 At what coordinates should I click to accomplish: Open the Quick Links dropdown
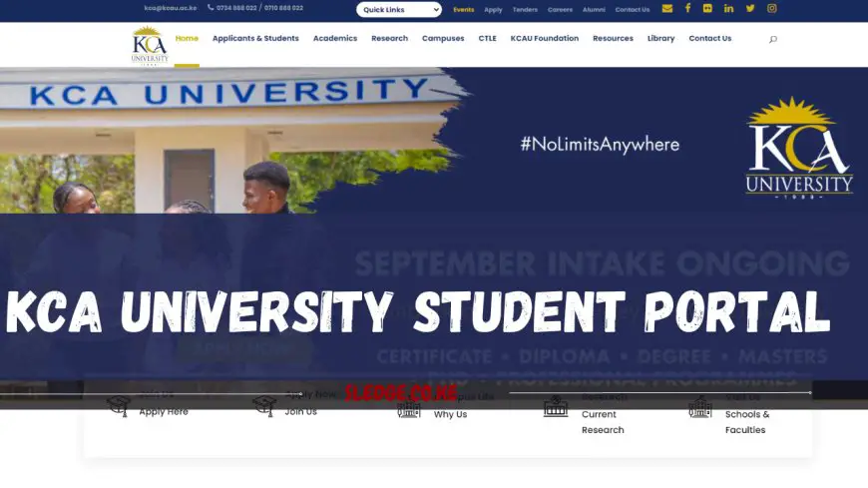(398, 9)
